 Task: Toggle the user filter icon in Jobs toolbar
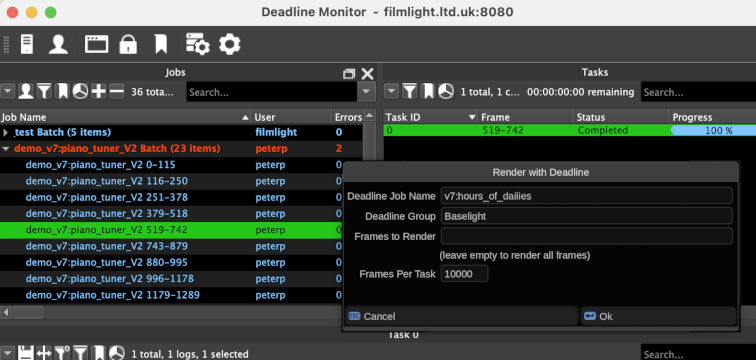[26, 91]
